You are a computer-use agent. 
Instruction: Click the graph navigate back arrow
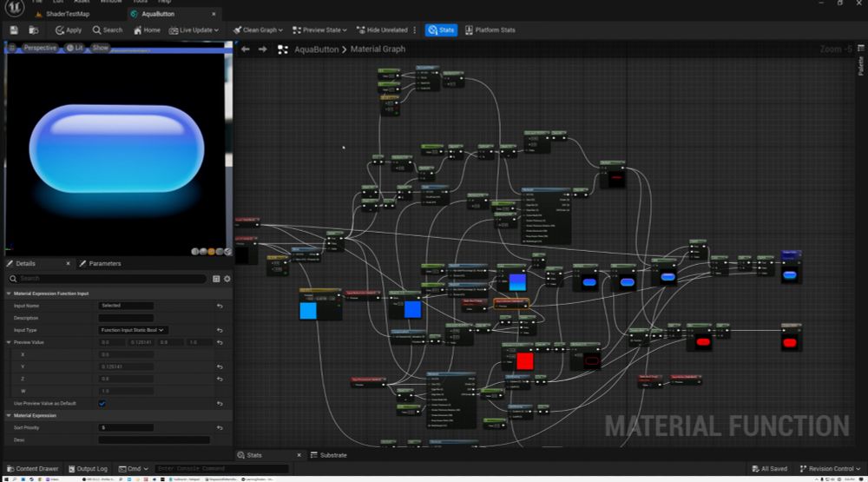(246, 50)
